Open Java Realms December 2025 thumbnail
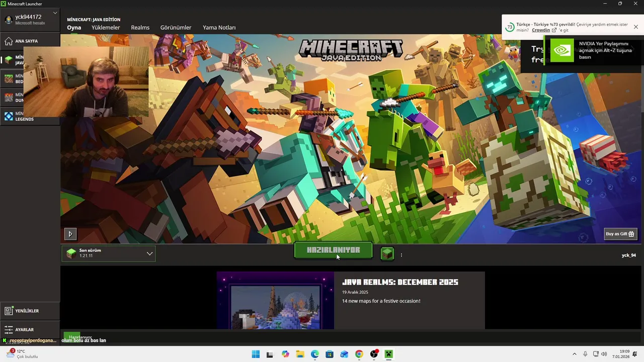This screenshot has width=644, height=362. click(x=275, y=301)
